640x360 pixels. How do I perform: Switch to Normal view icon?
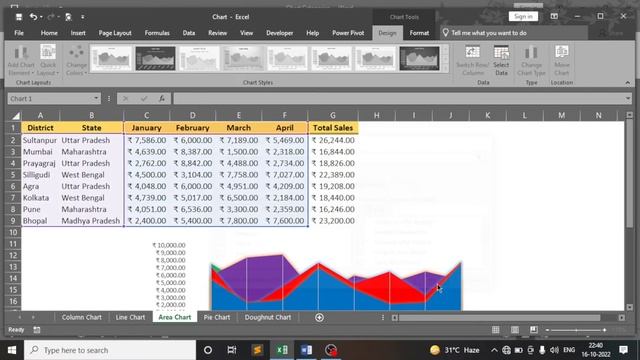[x=496, y=330]
